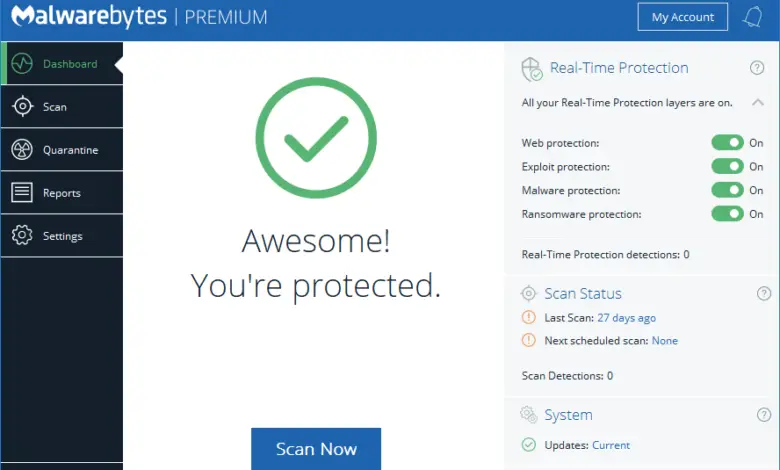780x470 pixels.
Task: Click the Last Scan warning icon
Action: pos(529,318)
